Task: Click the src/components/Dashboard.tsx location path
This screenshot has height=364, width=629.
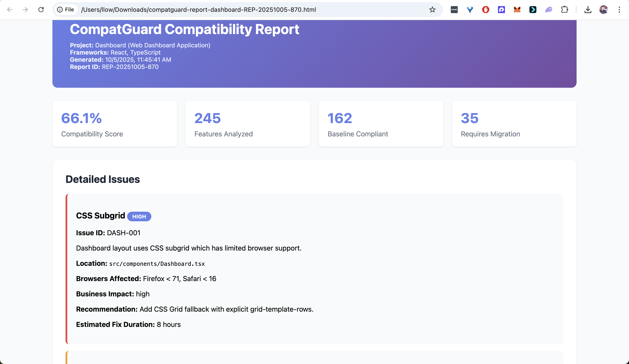Action: tap(157, 264)
